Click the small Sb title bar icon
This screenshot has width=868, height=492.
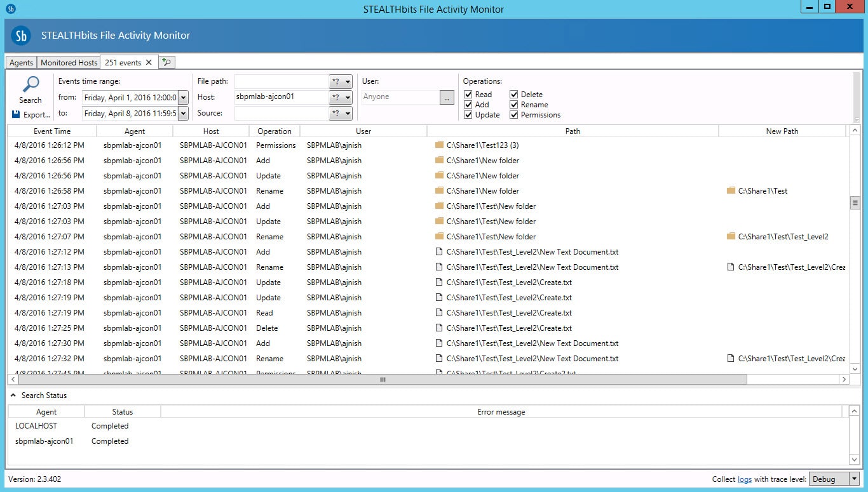pyautogui.click(x=10, y=9)
